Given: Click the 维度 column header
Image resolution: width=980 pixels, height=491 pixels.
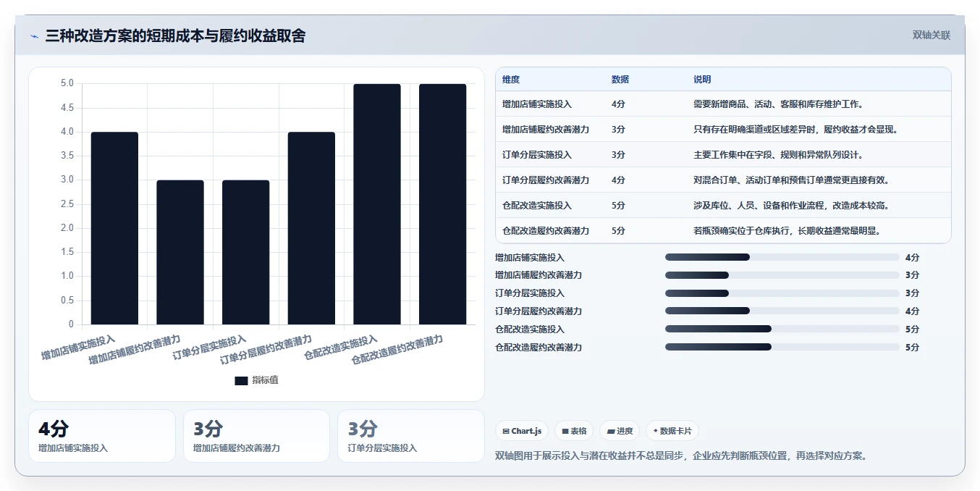Looking at the screenshot, I should point(511,80).
